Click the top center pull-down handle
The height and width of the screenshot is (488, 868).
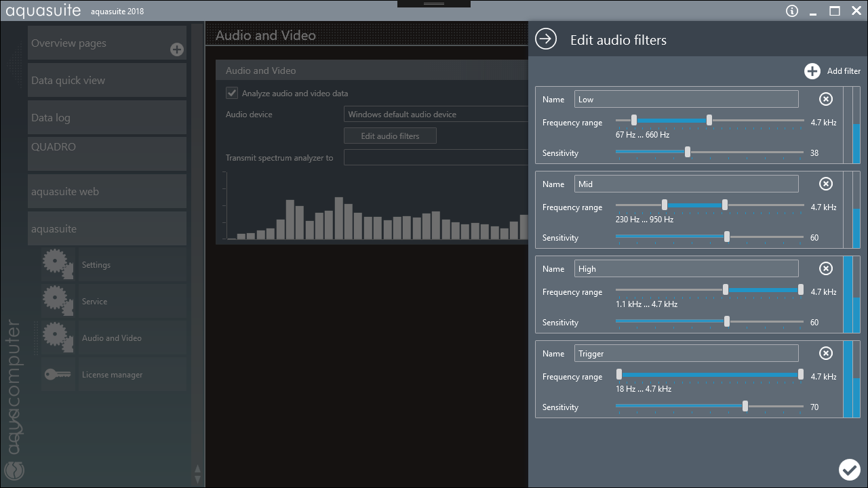click(x=434, y=4)
